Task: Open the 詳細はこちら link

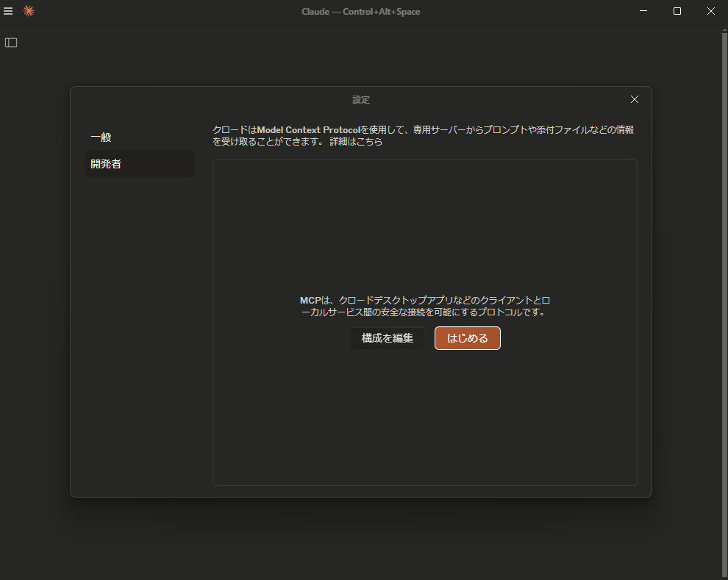Action: pos(356,142)
